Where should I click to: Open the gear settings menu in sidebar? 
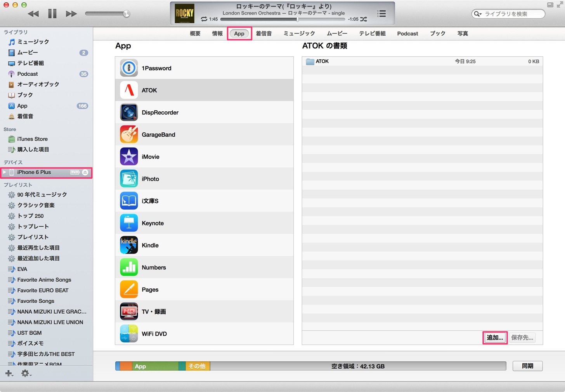coord(26,373)
